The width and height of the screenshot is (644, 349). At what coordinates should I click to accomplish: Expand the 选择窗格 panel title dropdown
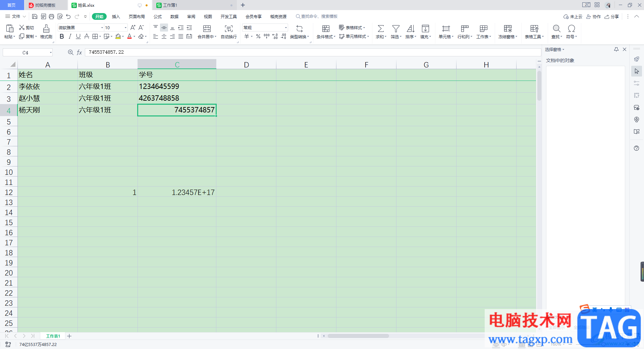[554, 49]
